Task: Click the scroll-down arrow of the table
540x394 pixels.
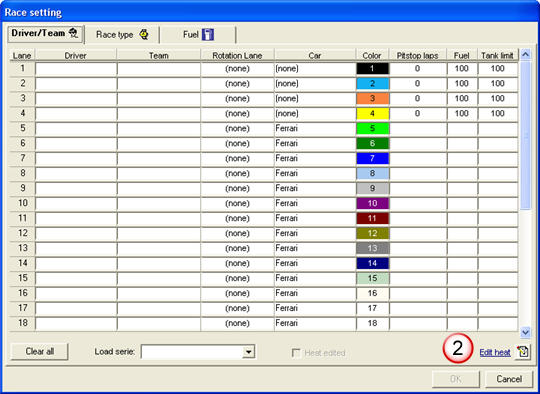Action: [525, 332]
